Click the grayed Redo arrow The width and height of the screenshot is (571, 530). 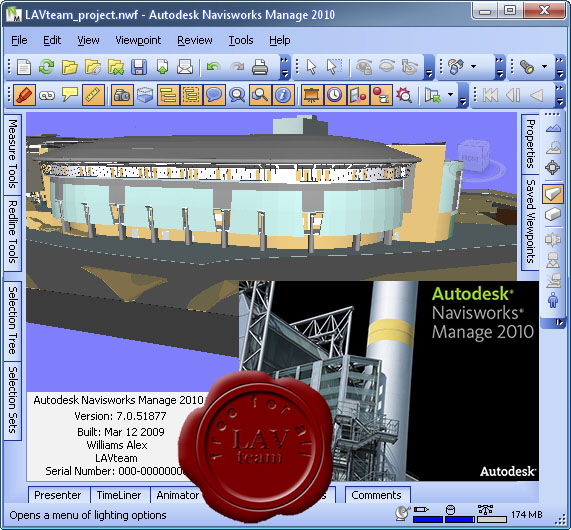point(237,67)
